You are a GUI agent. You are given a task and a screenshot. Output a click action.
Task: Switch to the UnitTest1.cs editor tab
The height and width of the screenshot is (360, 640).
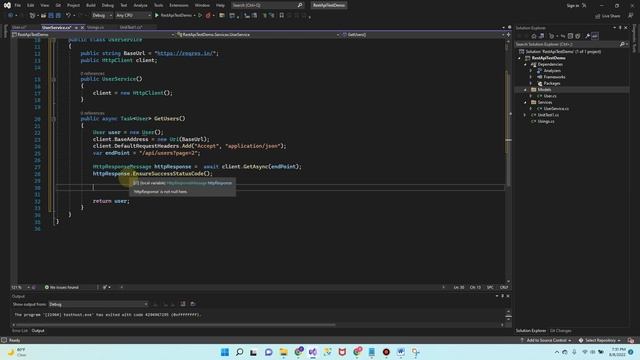coord(131,27)
